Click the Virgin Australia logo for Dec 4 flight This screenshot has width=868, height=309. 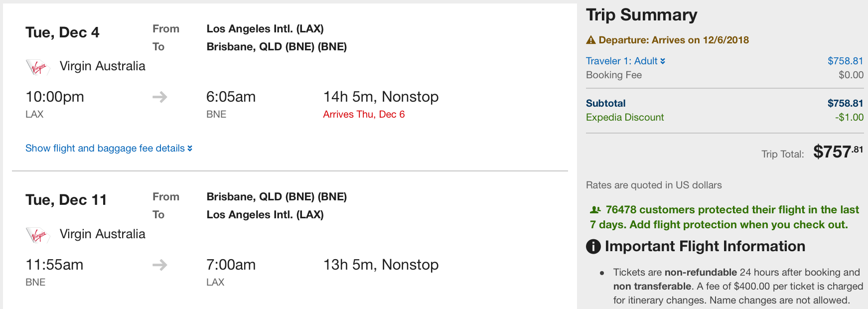click(38, 67)
